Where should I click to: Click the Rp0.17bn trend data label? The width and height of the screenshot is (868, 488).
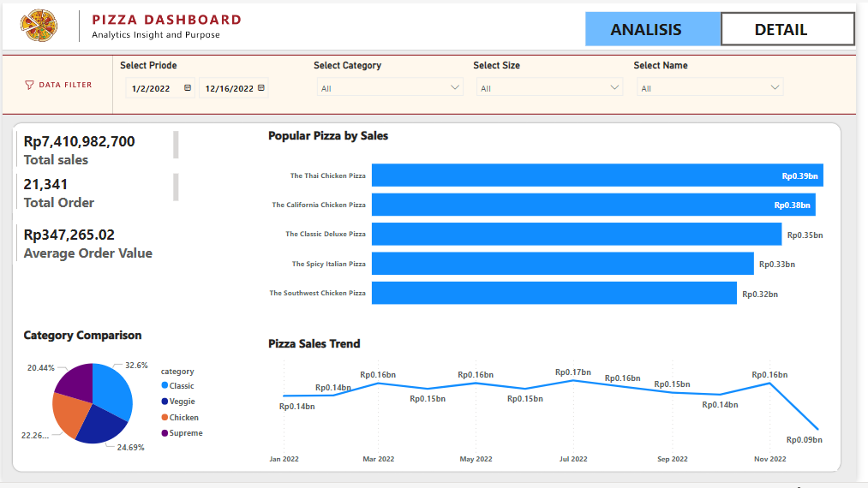click(x=573, y=372)
